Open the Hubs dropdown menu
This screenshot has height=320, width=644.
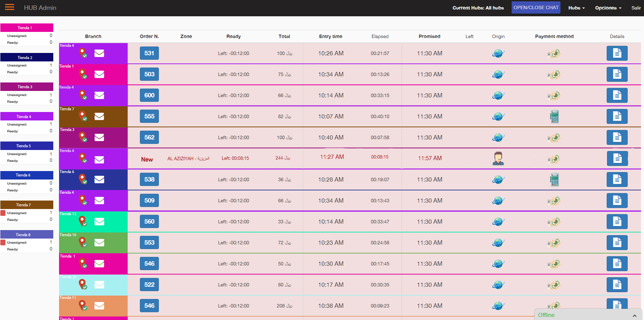point(576,8)
